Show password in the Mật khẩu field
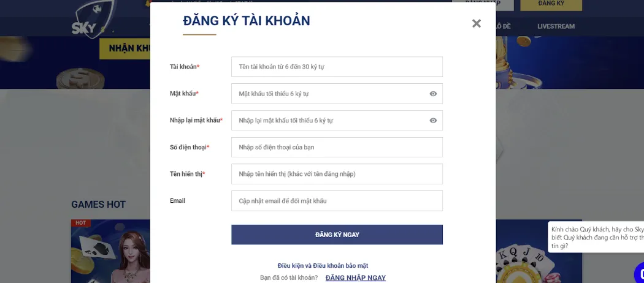 [433, 94]
